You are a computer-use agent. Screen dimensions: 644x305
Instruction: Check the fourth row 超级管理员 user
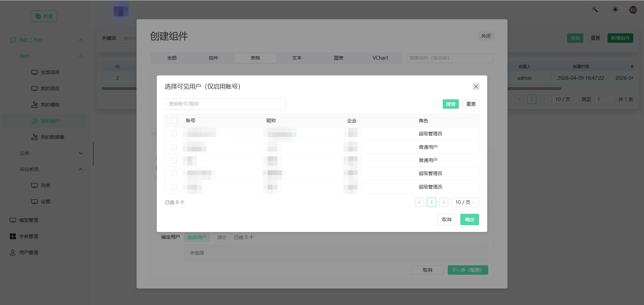174,173
